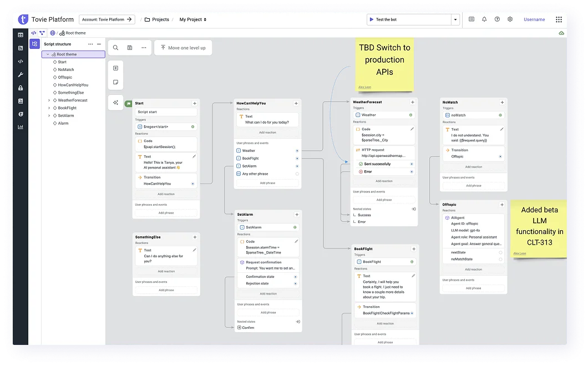This screenshot has width=588, height=366.
Task: Click the save icon in canvas toolbar
Action: [x=130, y=48]
